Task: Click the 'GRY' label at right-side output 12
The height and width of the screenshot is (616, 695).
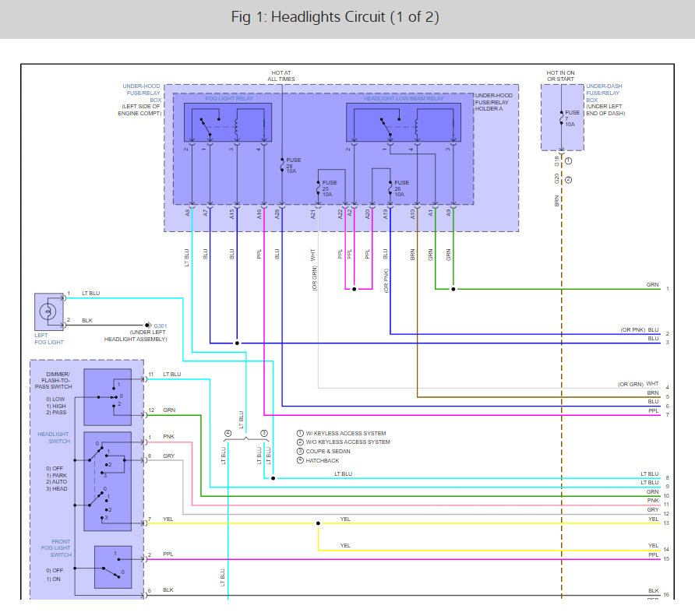Action: click(653, 509)
